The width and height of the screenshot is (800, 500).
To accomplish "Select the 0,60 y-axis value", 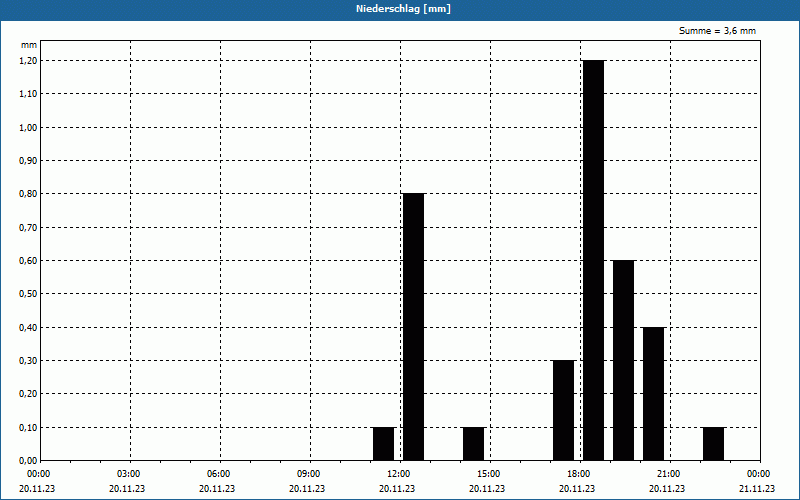I will (x=28, y=261).
